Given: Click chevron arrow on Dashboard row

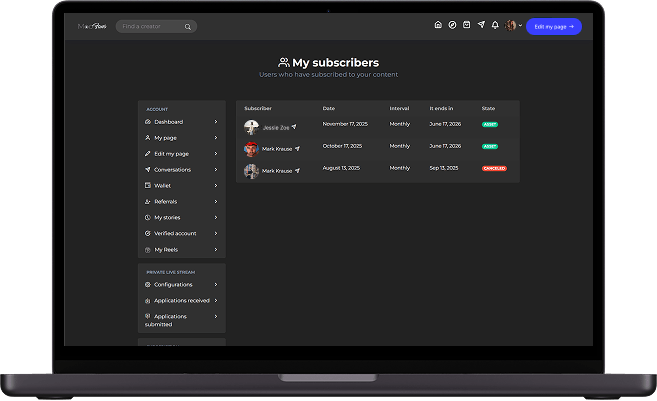Looking at the screenshot, I should (x=216, y=122).
